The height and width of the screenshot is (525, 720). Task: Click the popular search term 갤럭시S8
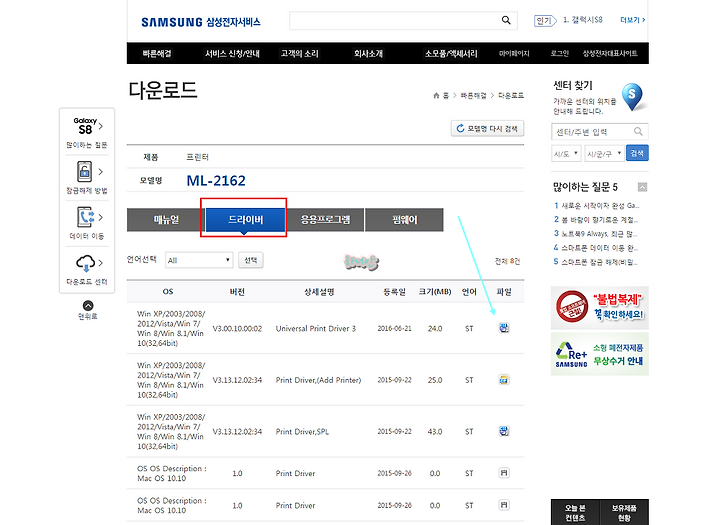pos(583,20)
